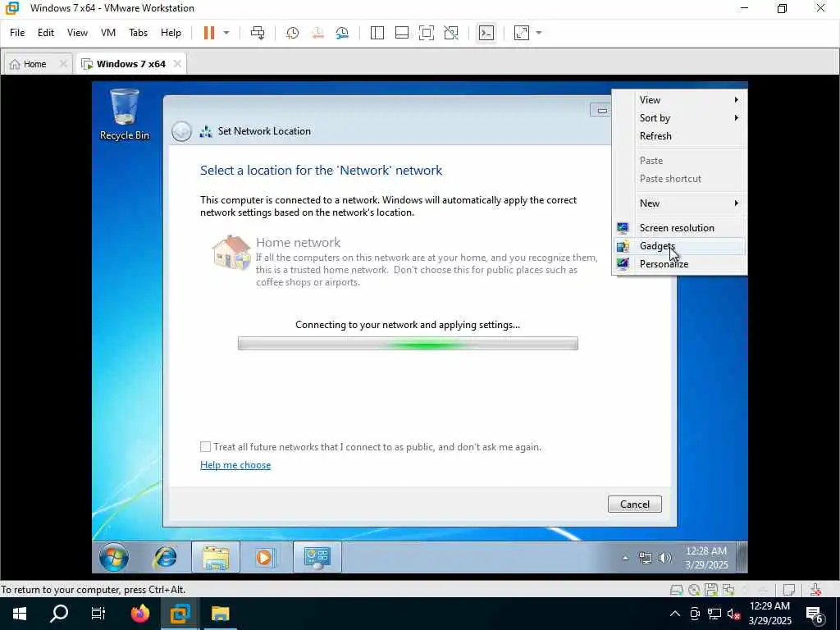Open Windows Media Player on guest taskbar
840x630 pixels.
point(263,557)
